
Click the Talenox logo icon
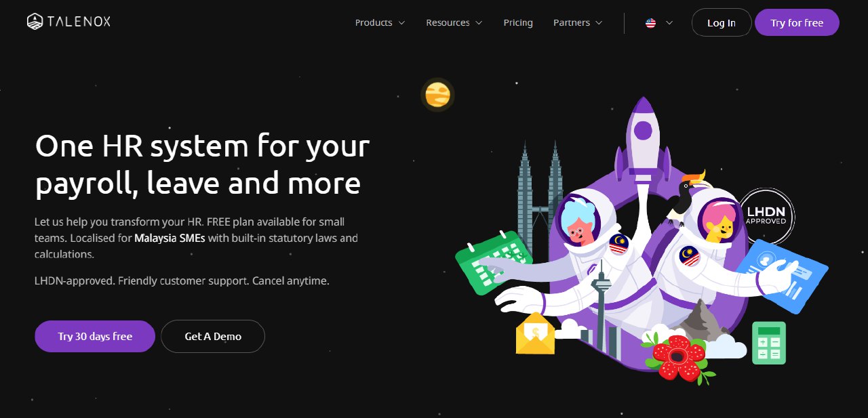coord(35,22)
